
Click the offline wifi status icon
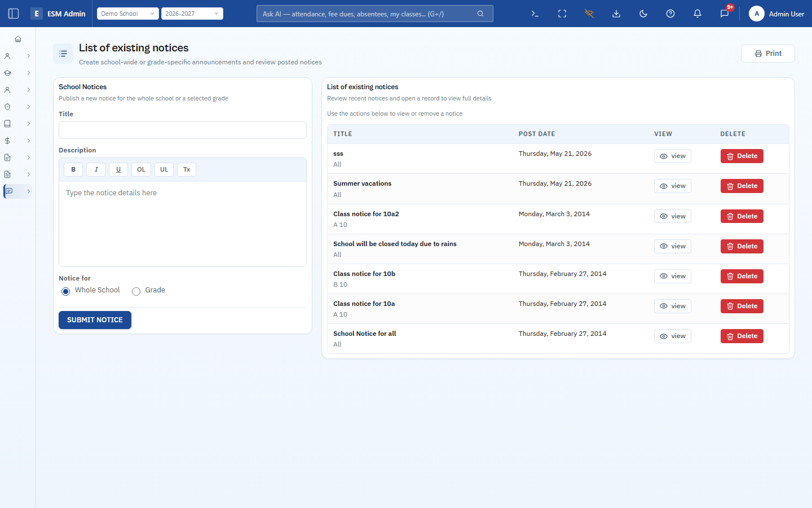click(589, 14)
